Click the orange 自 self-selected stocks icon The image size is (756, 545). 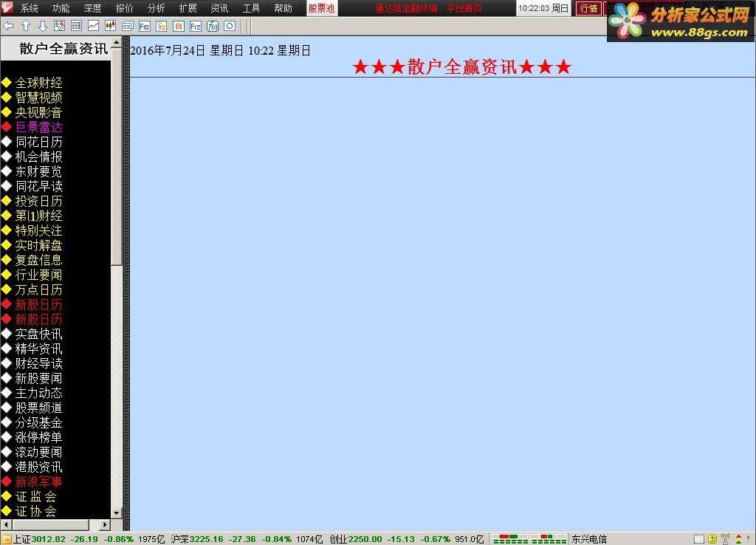point(179,26)
